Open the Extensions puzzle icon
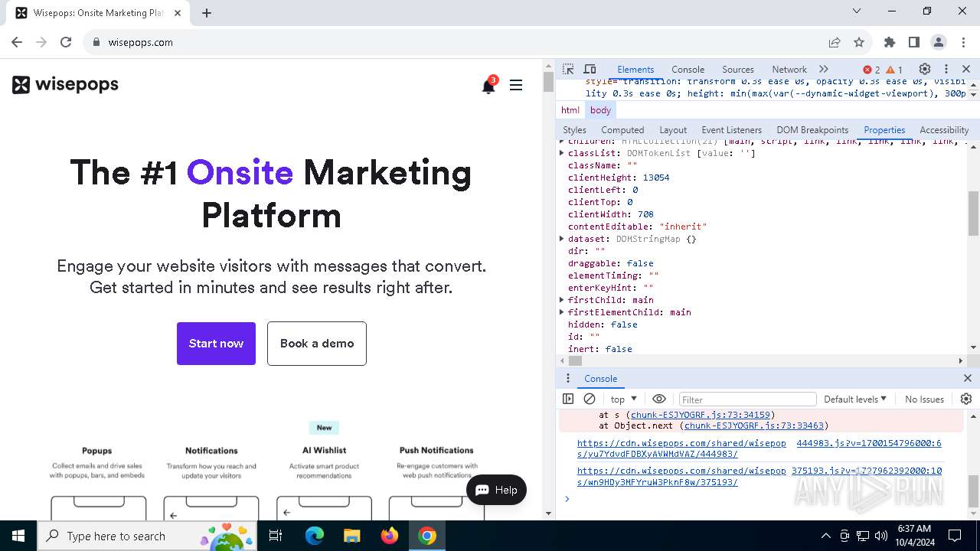The image size is (980, 551). pyautogui.click(x=890, y=42)
